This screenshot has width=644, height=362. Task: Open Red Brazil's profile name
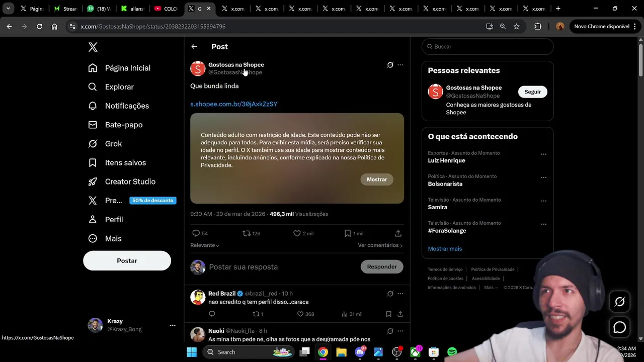coord(222,294)
